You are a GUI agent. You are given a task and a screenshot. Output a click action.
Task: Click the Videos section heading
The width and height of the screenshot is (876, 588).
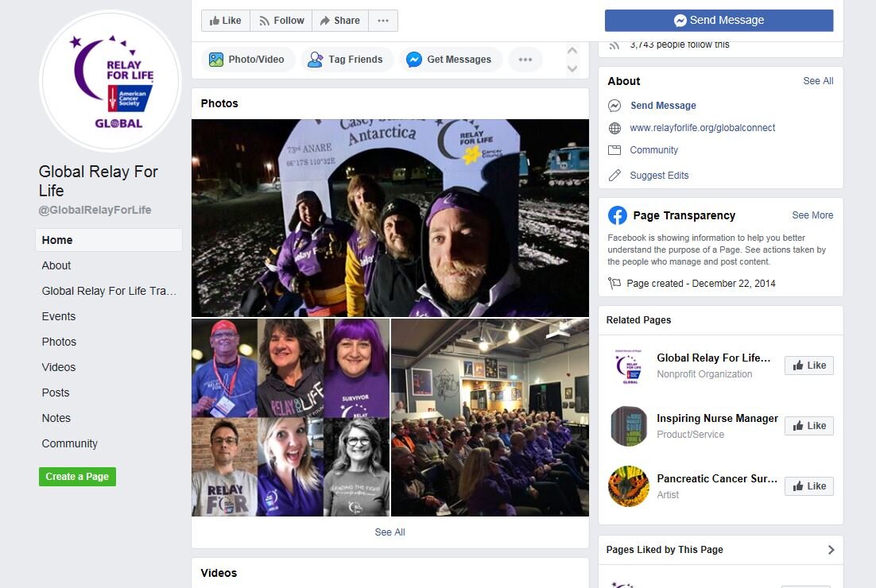pos(219,573)
